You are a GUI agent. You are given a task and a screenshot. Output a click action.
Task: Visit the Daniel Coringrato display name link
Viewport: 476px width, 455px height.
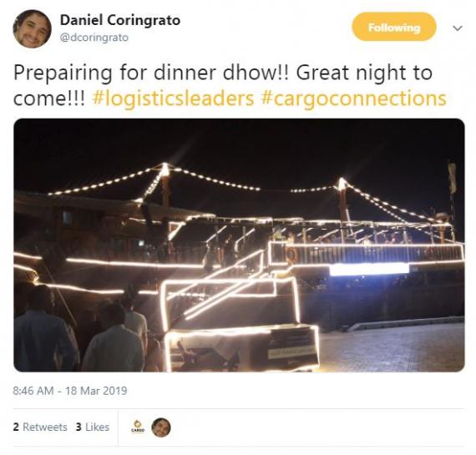tap(120, 20)
